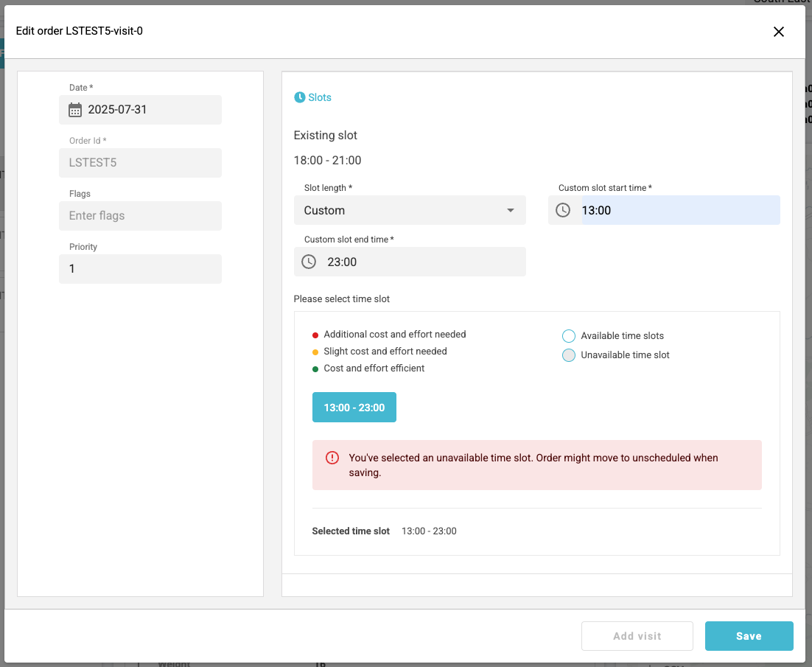Click the clock icon in custom start time
Viewport: 812px width, 667px height.
562,210
